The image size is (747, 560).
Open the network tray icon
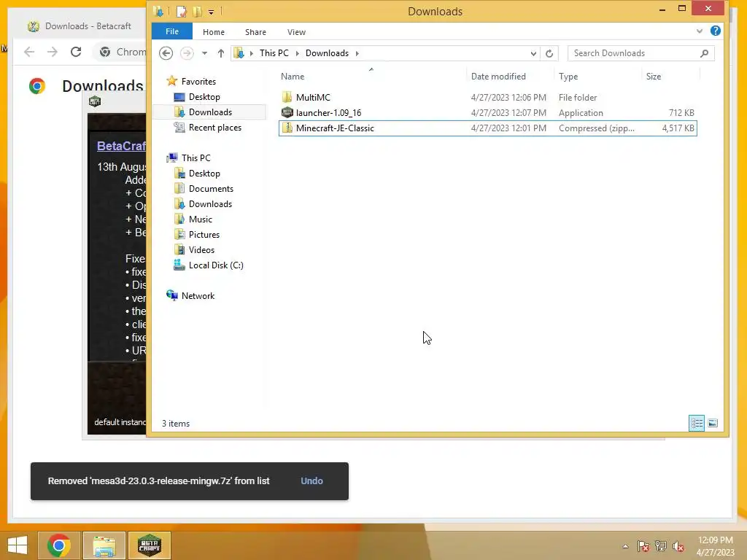pos(661,546)
